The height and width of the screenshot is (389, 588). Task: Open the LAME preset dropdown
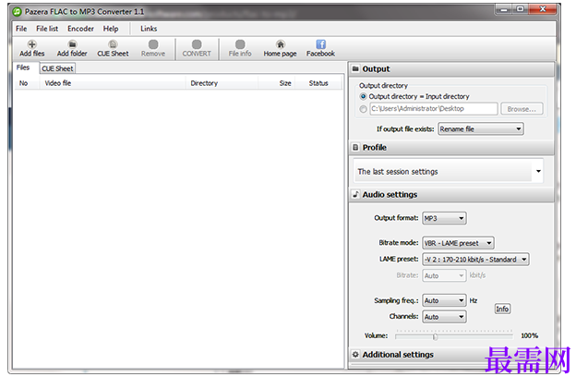click(x=476, y=260)
